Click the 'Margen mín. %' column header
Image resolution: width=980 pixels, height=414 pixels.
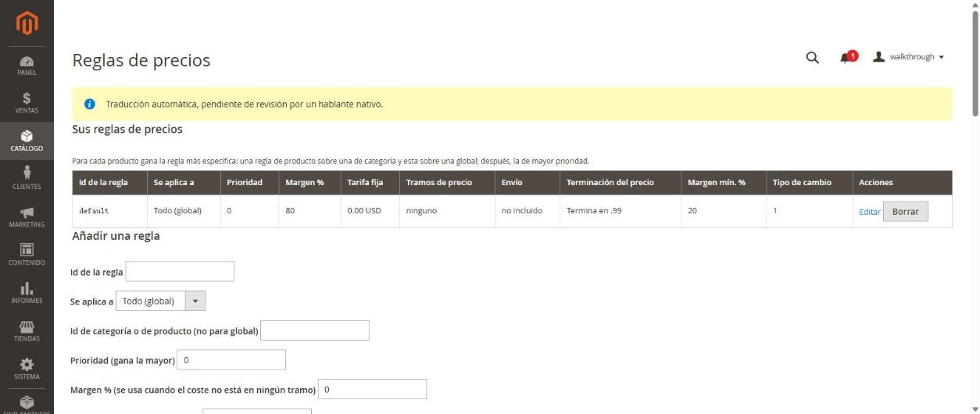(723, 183)
